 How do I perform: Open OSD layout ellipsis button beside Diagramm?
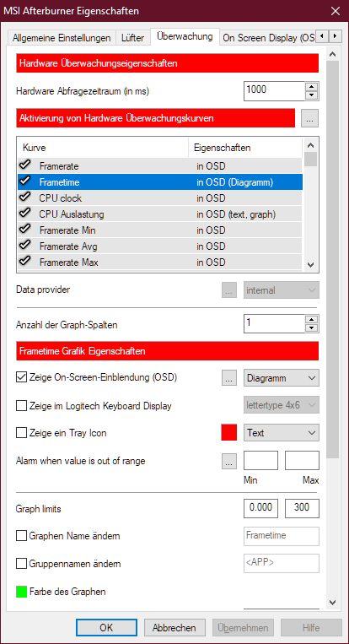tap(229, 378)
